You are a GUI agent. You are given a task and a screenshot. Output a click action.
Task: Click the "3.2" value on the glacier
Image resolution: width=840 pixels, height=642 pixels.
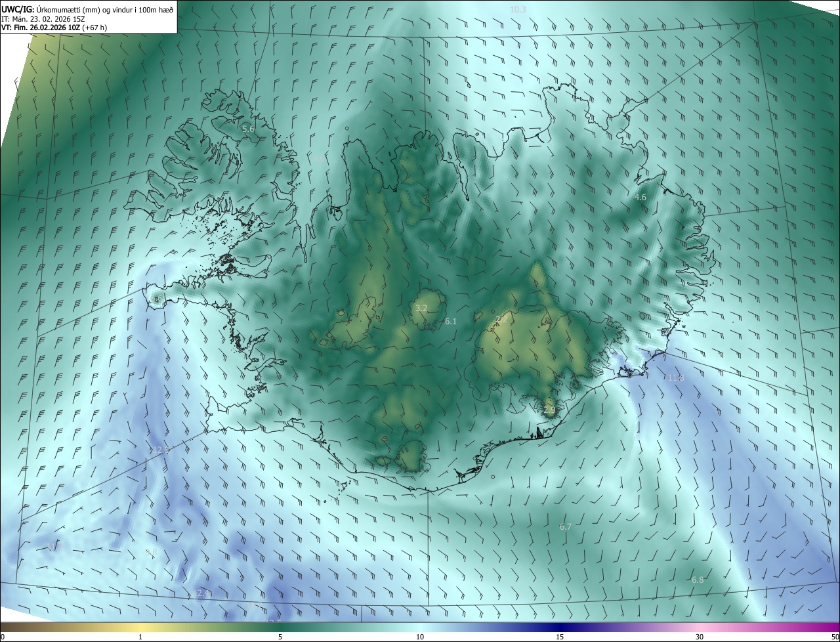point(422,308)
